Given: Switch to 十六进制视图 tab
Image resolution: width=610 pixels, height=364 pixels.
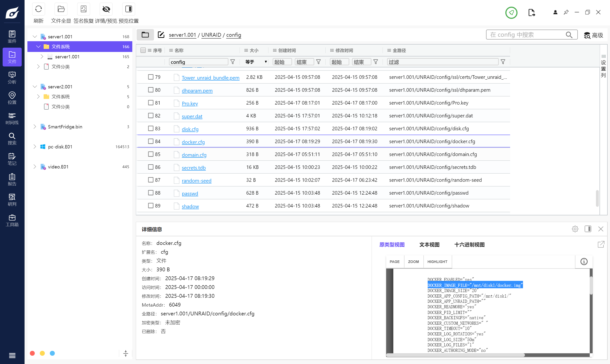Looking at the screenshot, I should point(469,245).
